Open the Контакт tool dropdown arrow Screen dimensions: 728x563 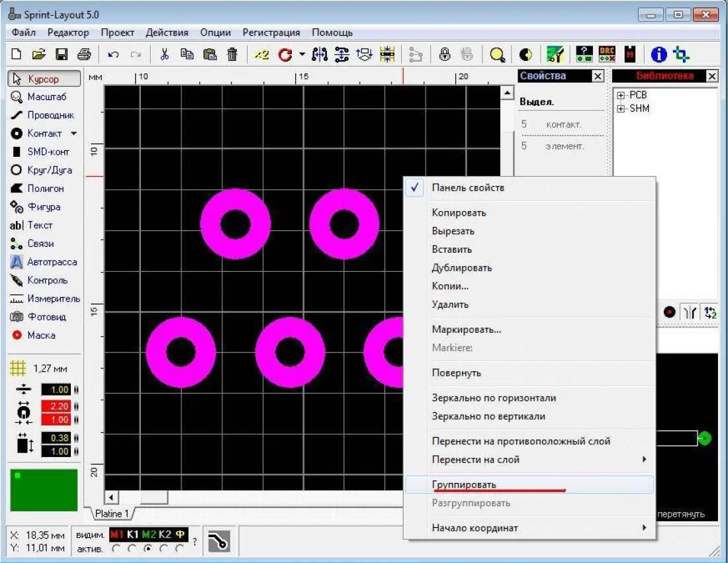[x=73, y=134]
